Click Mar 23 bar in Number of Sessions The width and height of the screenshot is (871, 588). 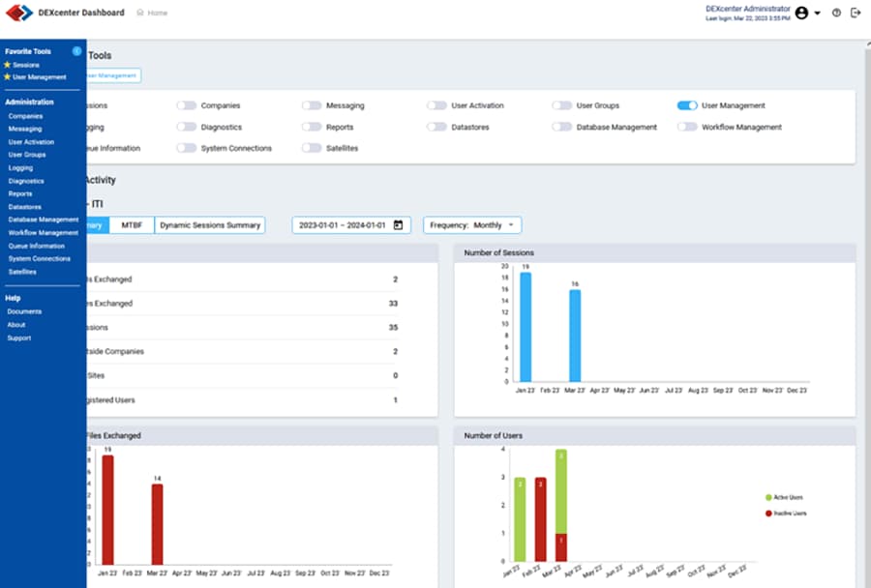click(x=575, y=336)
